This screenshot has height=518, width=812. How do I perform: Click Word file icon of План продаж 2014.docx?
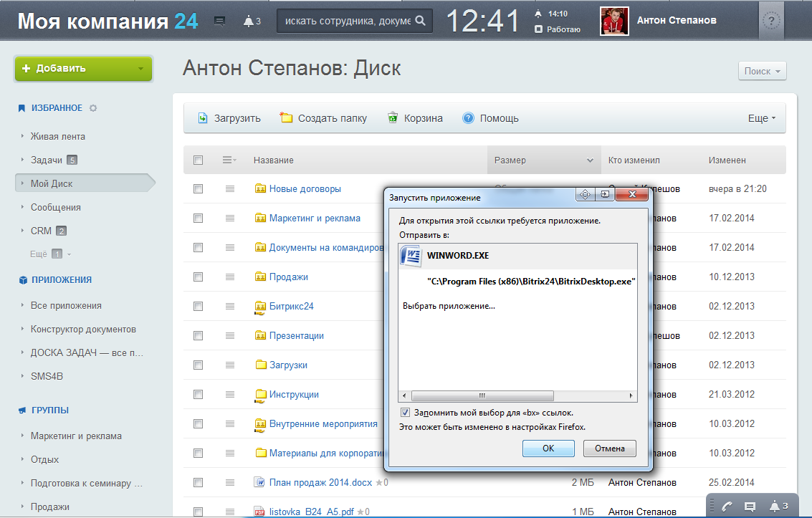259,482
